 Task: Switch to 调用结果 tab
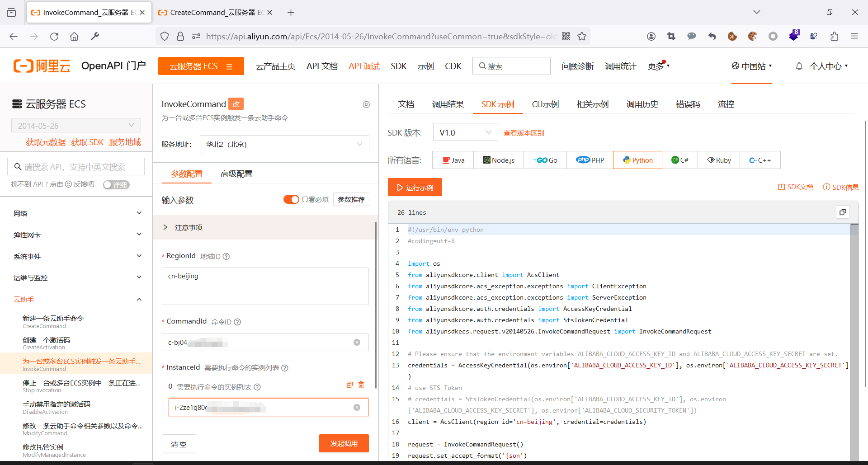[448, 104]
